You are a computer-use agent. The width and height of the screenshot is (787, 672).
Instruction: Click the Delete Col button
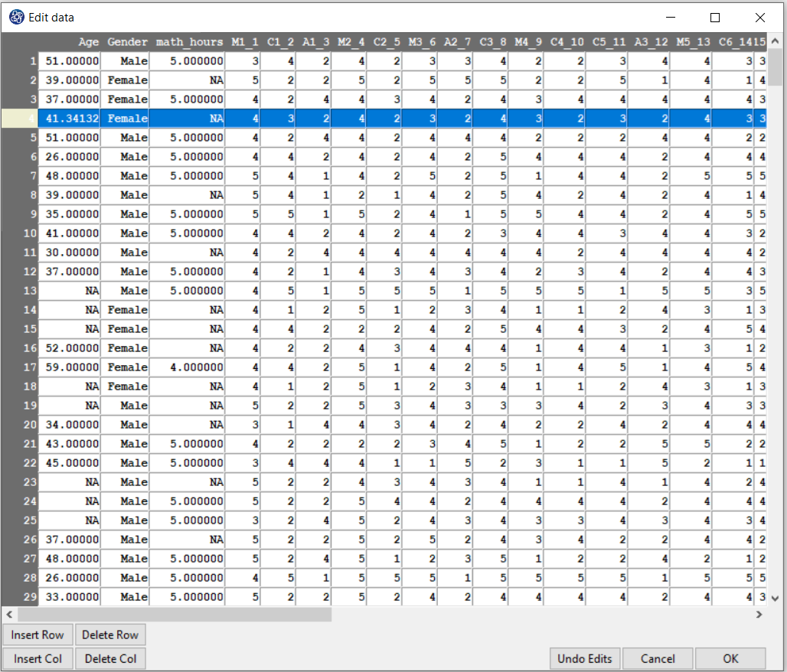tap(110, 658)
